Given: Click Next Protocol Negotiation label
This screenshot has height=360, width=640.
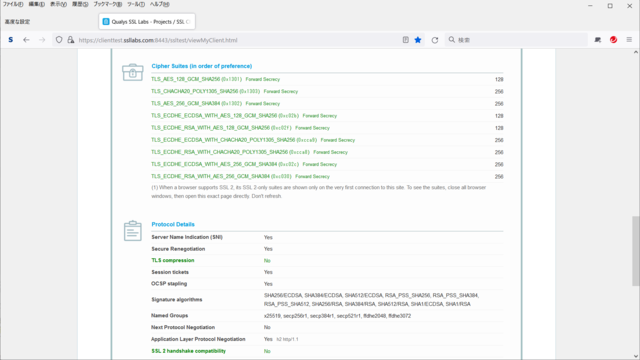Looking at the screenshot, I should point(183,327).
